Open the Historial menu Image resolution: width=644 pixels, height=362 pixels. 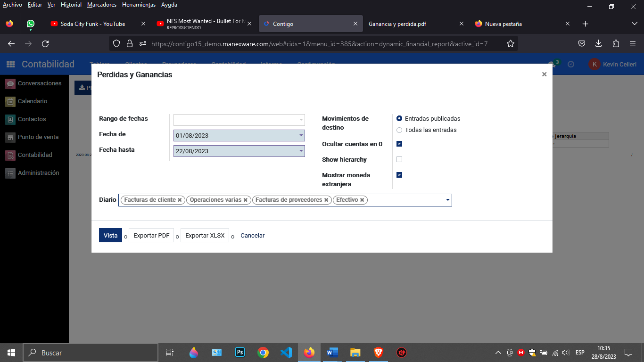(71, 5)
